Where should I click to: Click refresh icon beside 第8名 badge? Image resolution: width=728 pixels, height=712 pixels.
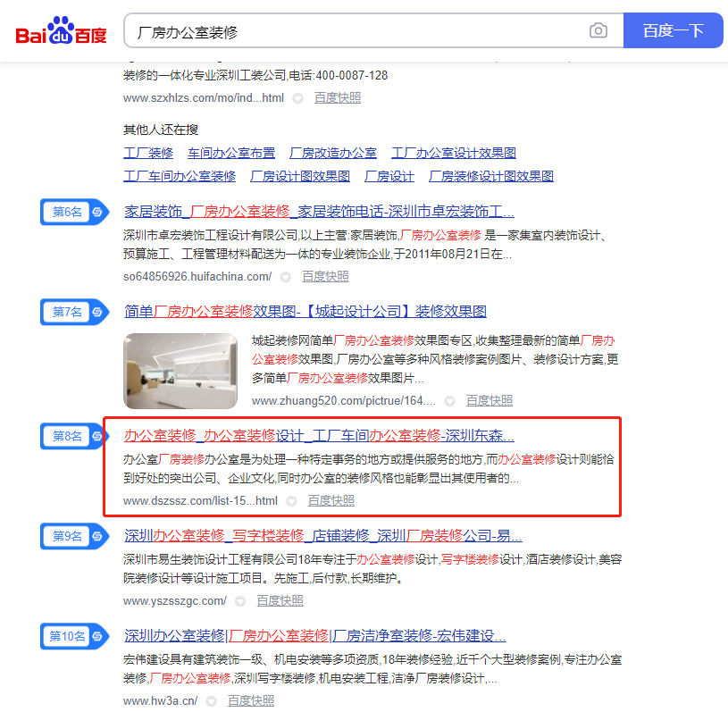tap(97, 436)
